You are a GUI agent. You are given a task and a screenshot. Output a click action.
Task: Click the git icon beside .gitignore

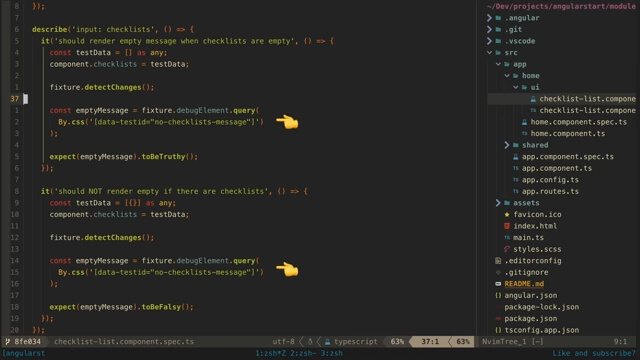point(498,272)
